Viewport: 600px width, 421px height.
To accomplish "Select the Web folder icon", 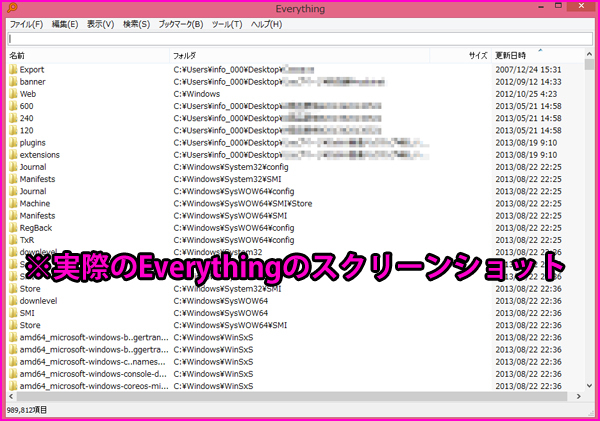I will [13, 94].
